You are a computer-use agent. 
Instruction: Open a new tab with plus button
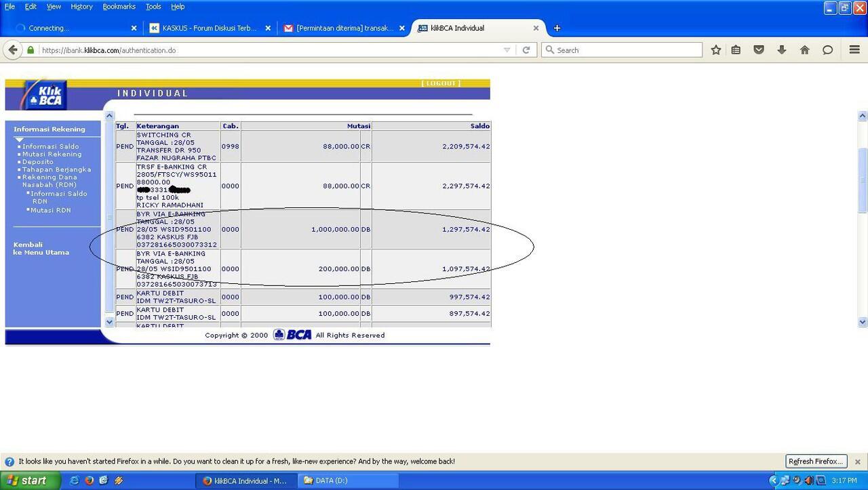point(557,28)
